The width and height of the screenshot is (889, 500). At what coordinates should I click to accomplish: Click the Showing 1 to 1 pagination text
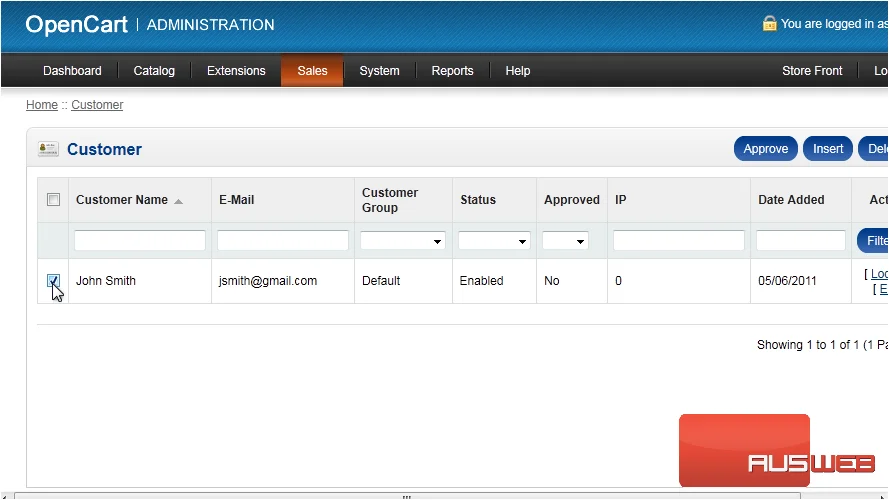point(822,345)
